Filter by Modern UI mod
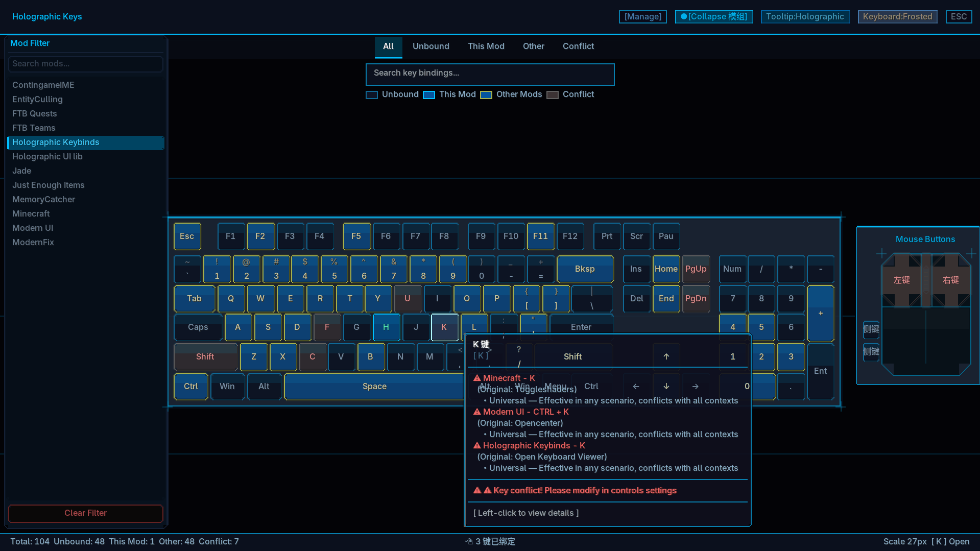The image size is (980, 551). (86, 228)
